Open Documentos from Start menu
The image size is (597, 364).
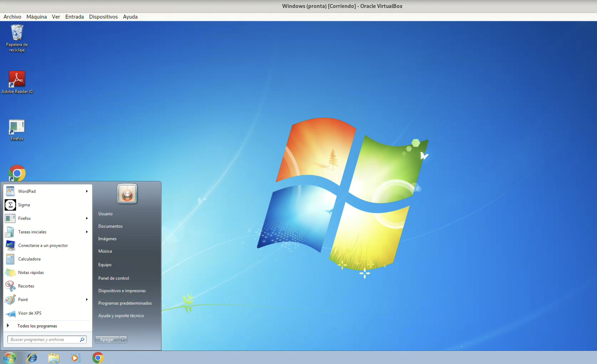pos(110,226)
